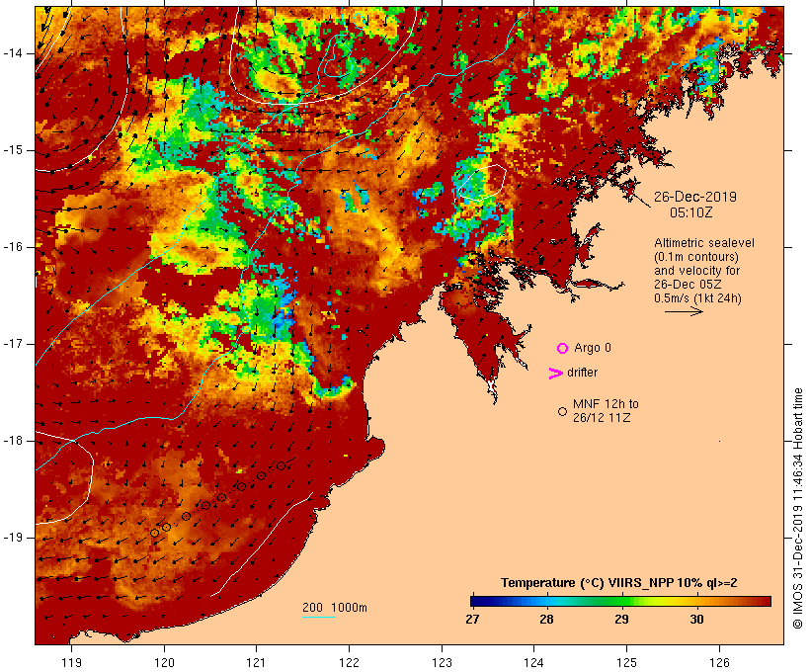Click the '(0.1m contours)' text line
This screenshot has height=672, width=810.
(696, 257)
